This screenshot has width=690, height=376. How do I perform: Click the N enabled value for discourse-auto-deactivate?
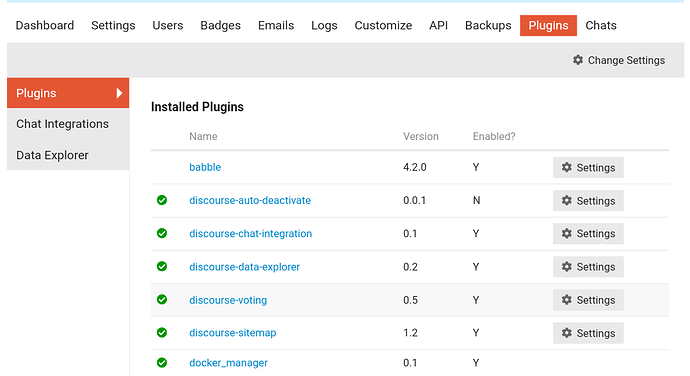tap(477, 200)
